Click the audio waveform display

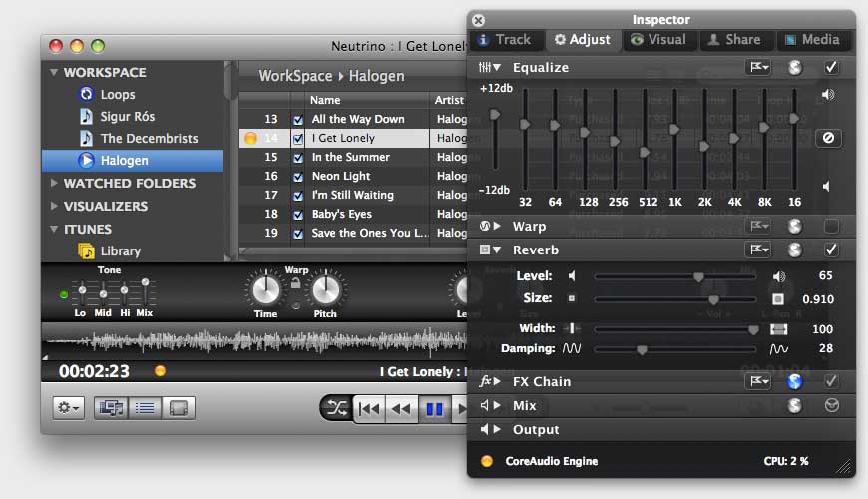(x=254, y=341)
